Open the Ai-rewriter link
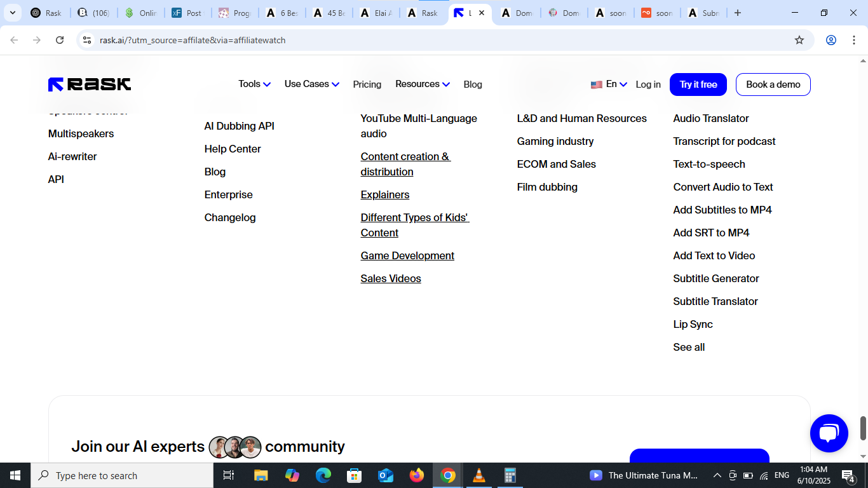This screenshot has height=488, width=868. click(x=72, y=156)
